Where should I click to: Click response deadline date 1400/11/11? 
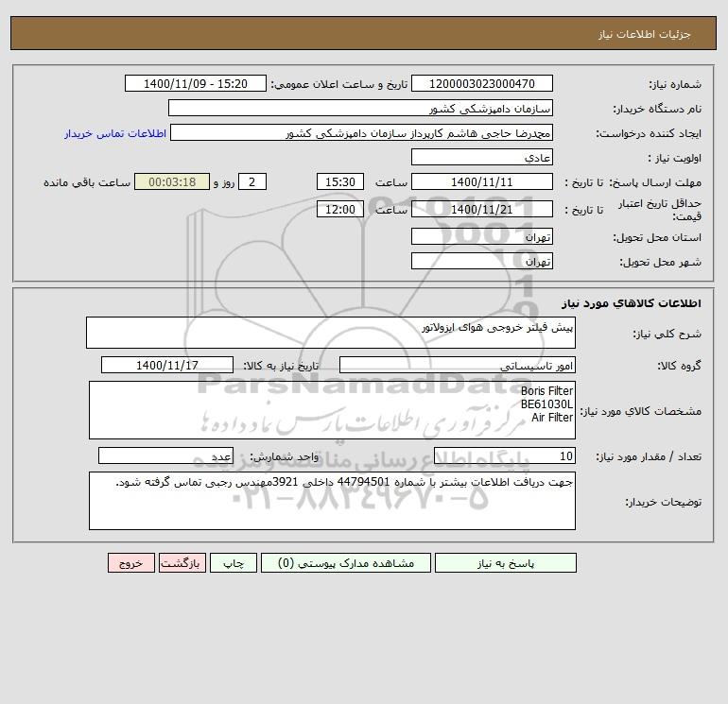(x=482, y=182)
